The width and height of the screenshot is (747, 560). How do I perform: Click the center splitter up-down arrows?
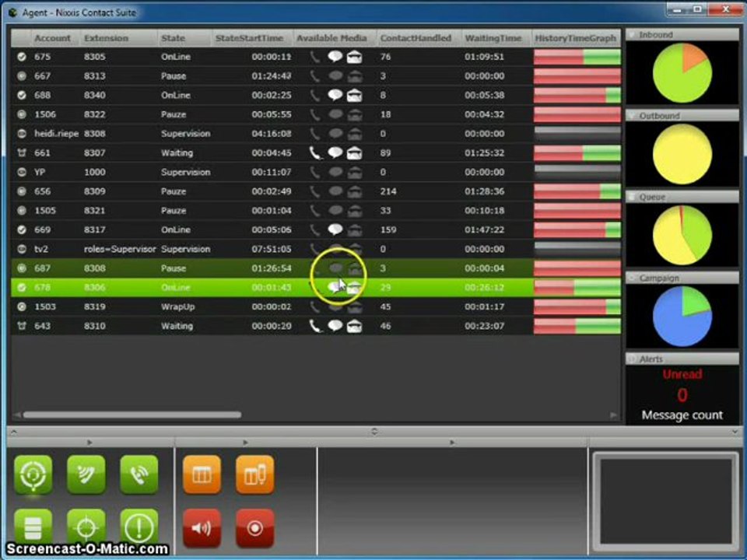point(374,432)
